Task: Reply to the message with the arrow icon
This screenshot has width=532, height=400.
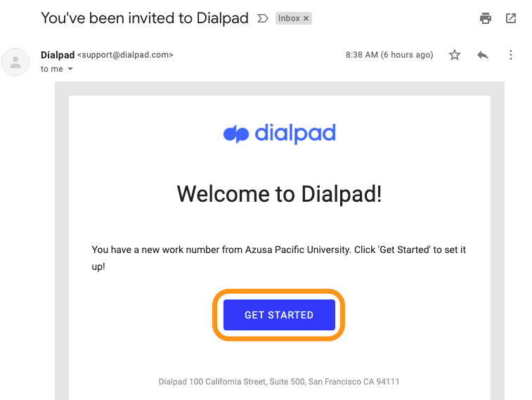Action: coord(483,55)
